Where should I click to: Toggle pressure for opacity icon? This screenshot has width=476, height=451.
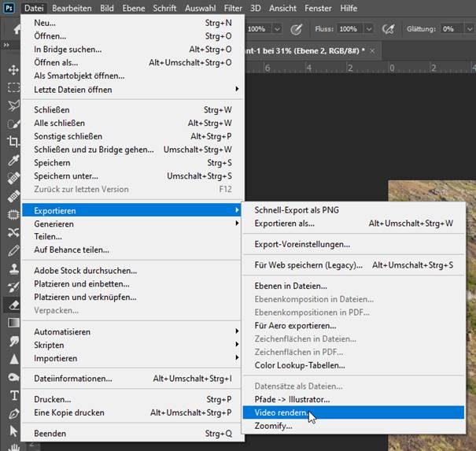(297, 29)
